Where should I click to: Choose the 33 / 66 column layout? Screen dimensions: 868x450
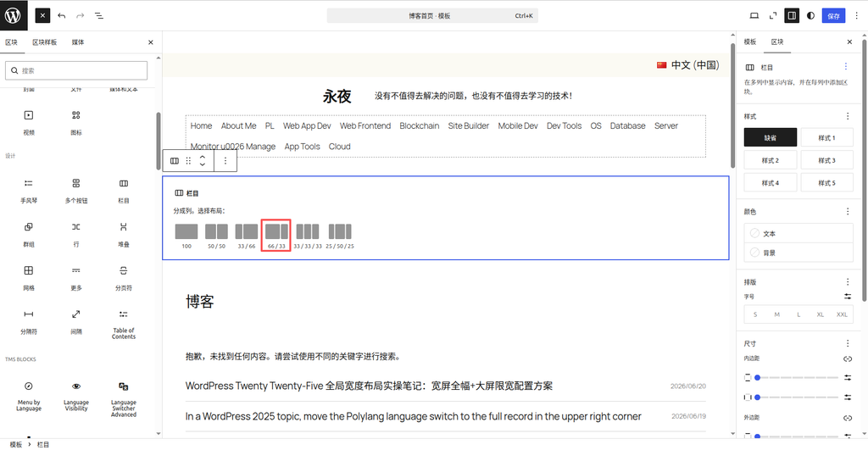247,236
